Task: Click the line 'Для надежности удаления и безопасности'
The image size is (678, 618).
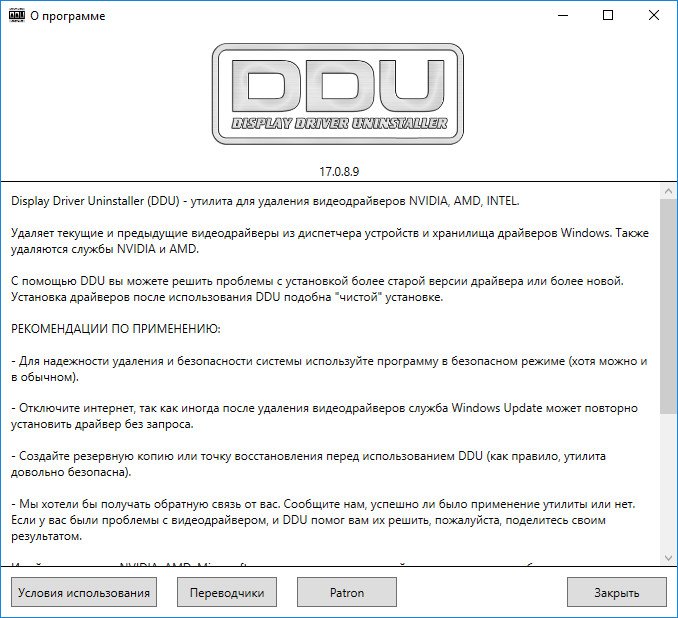Action: (329, 369)
